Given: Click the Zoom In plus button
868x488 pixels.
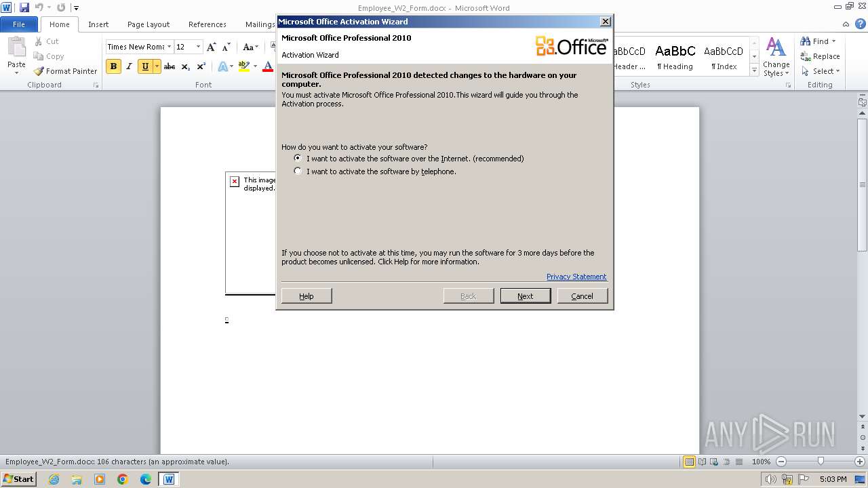Looking at the screenshot, I should 860,462.
